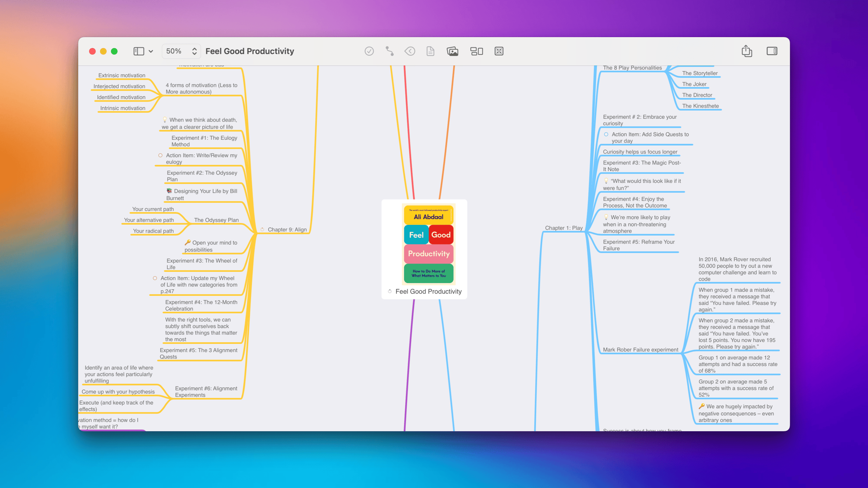
Task: Select Experiment #4: The 12-Month Celebration
Action: [201, 305]
